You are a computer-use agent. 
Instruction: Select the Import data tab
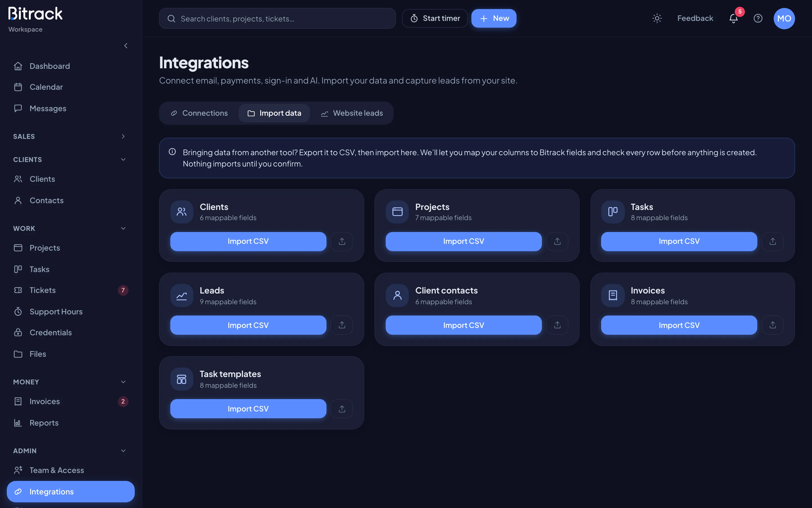coord(274,113)
